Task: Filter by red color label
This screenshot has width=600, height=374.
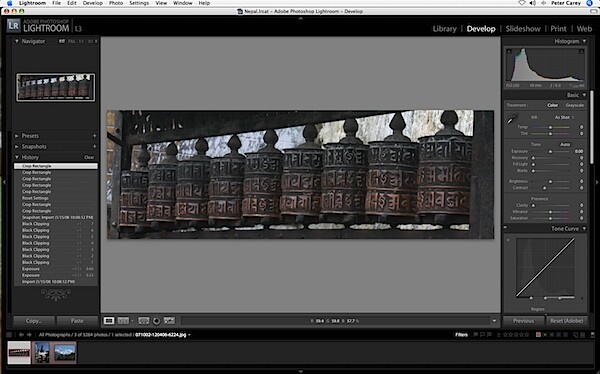Action: (538, 335)
